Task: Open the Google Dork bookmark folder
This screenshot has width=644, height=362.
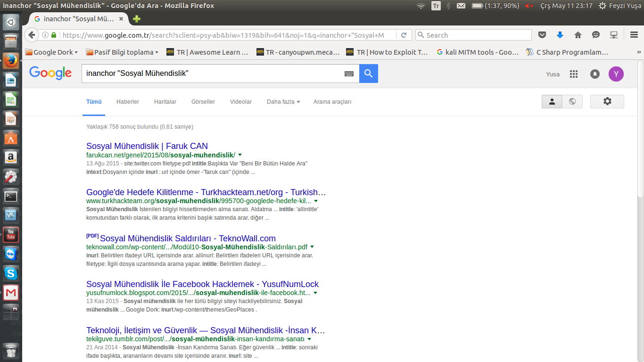Action: [x=52, y=52]
